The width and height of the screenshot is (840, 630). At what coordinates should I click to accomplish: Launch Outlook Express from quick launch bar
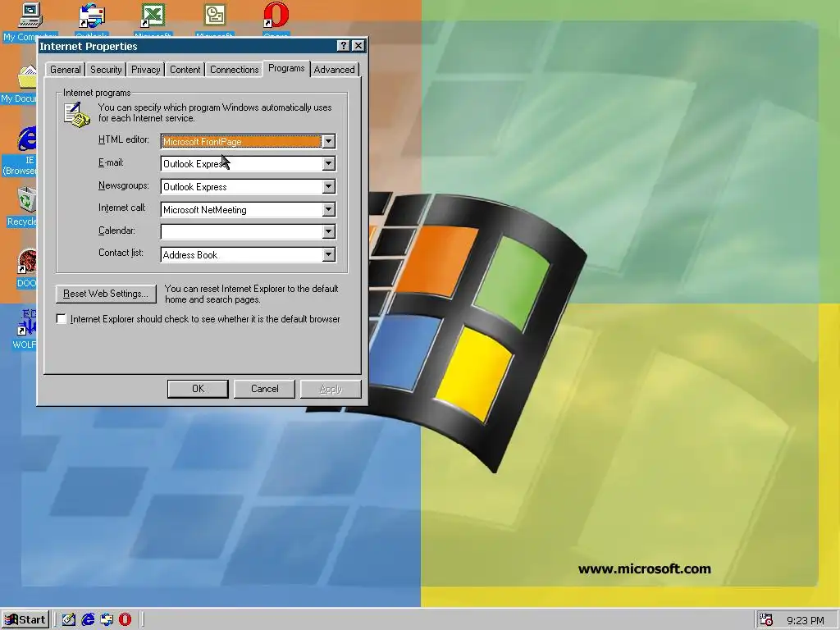tap(107, 620)
